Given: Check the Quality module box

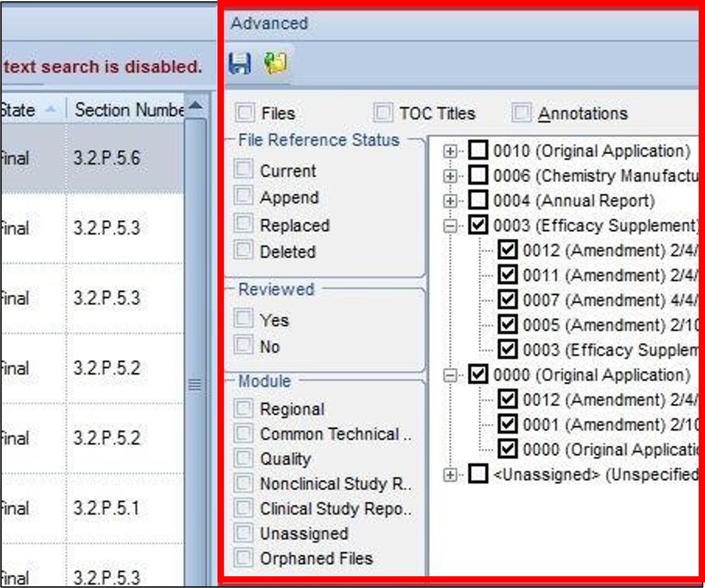Looking at the screenshot, I should pyautogui.click(x=244, y=458).
